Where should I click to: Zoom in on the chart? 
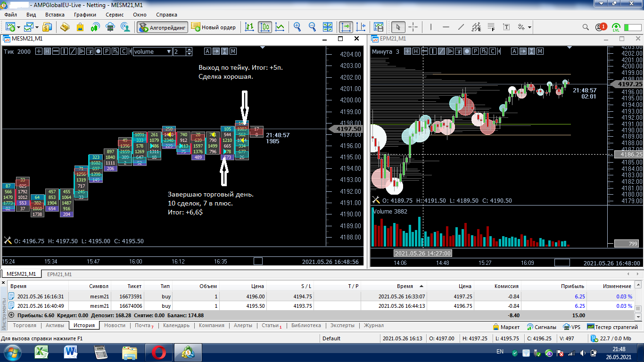coord(297,27)
